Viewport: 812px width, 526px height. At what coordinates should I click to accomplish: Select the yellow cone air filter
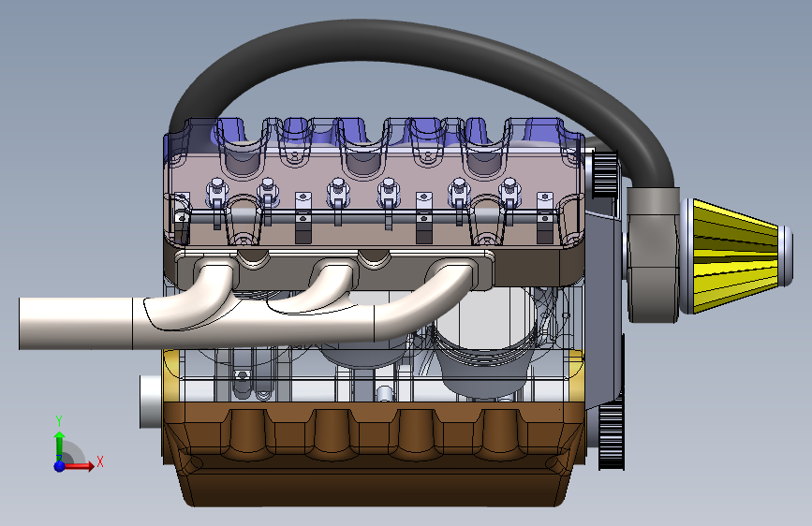tap(737, 256)
